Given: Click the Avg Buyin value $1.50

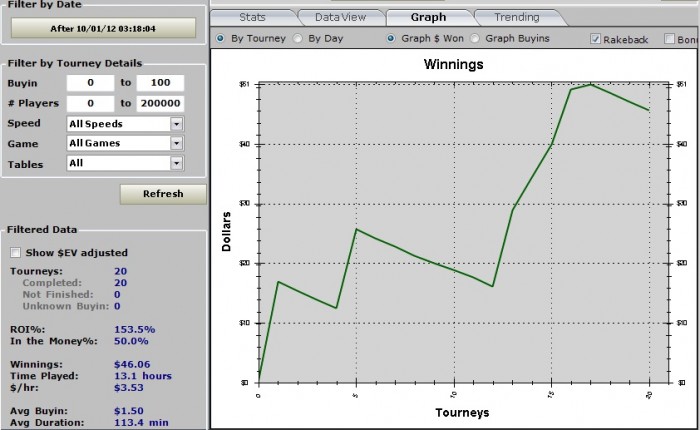Looking at the screenshot, I should coord(129,411).
